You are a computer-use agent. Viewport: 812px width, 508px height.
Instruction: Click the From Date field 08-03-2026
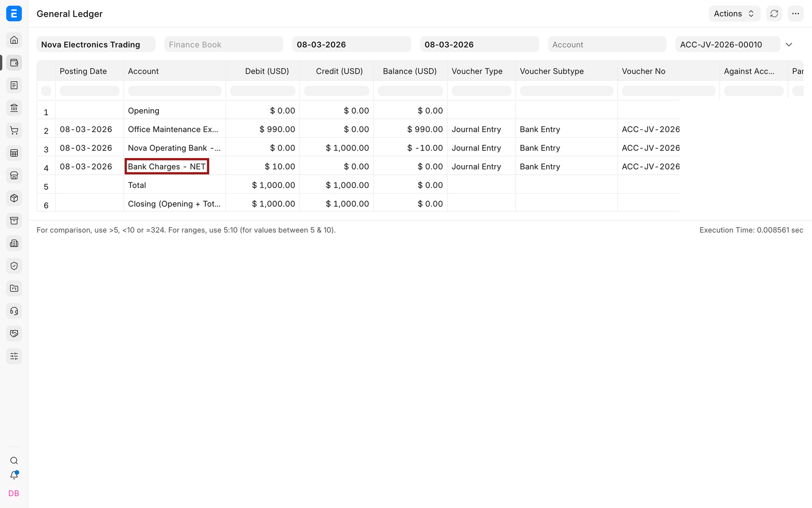pyautogui.click(x=352, y=44)
